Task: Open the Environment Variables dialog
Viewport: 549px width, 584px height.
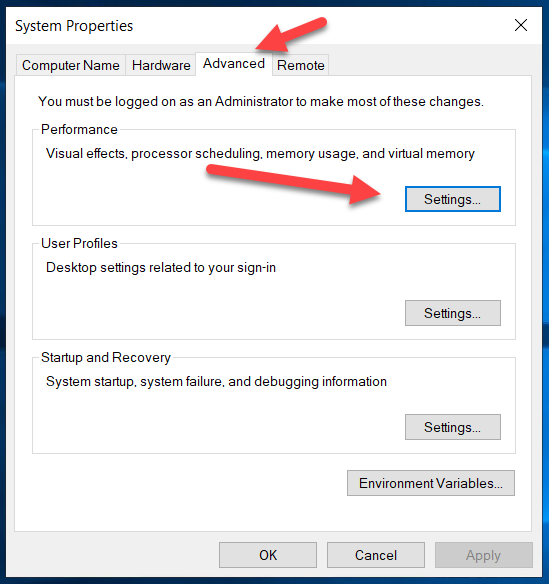Action: pyautogui.click(x=431, y=483)
